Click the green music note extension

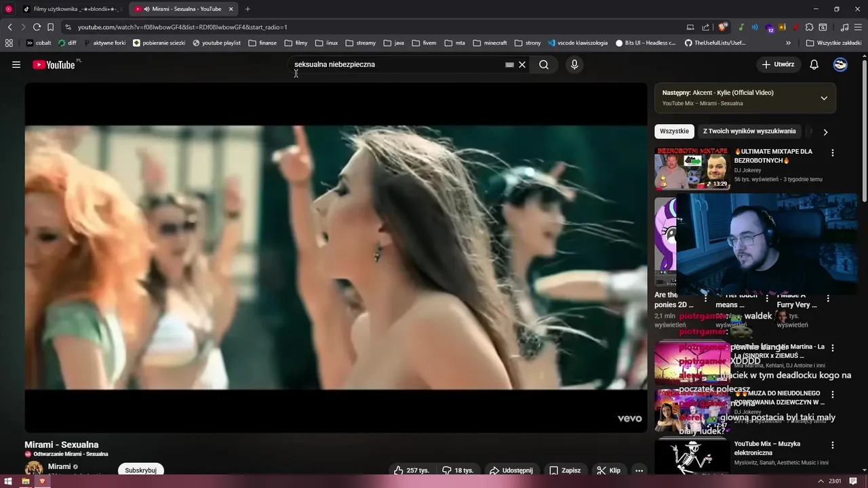(x=741, y=27)
